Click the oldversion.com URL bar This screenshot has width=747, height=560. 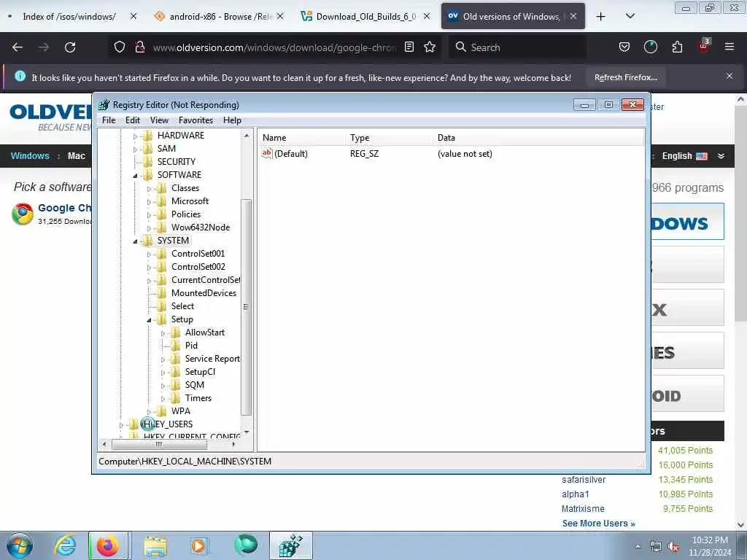[274, 47]
